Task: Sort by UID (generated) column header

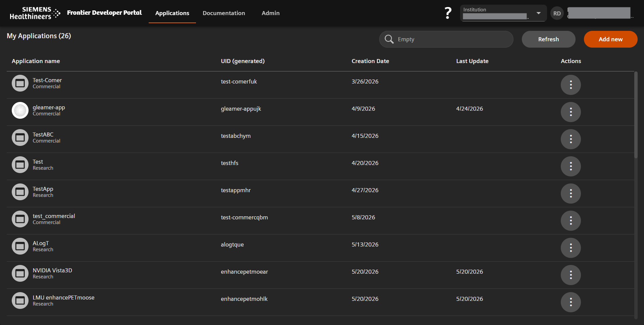Action: pyautogui.click(x=243, y=61)
